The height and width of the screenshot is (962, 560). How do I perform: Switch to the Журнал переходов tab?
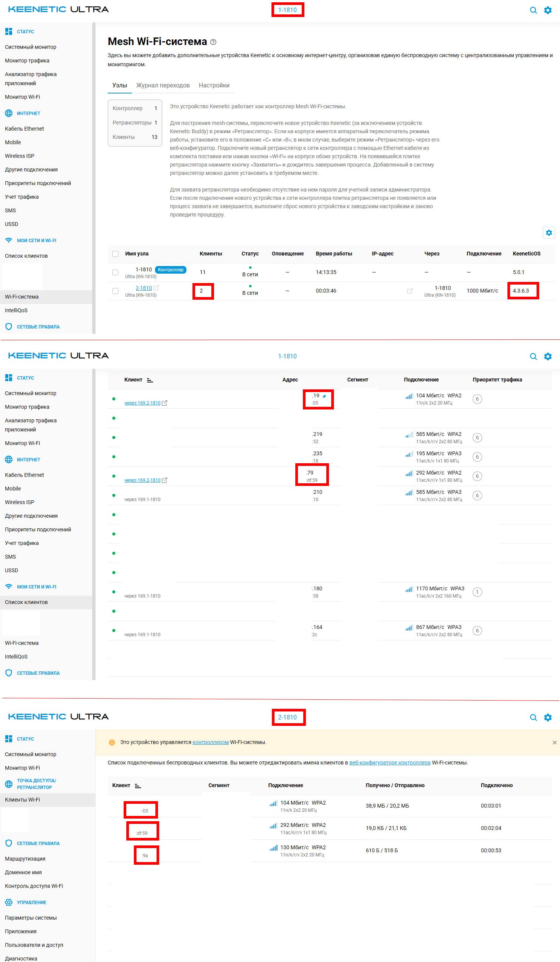[163, 85]
